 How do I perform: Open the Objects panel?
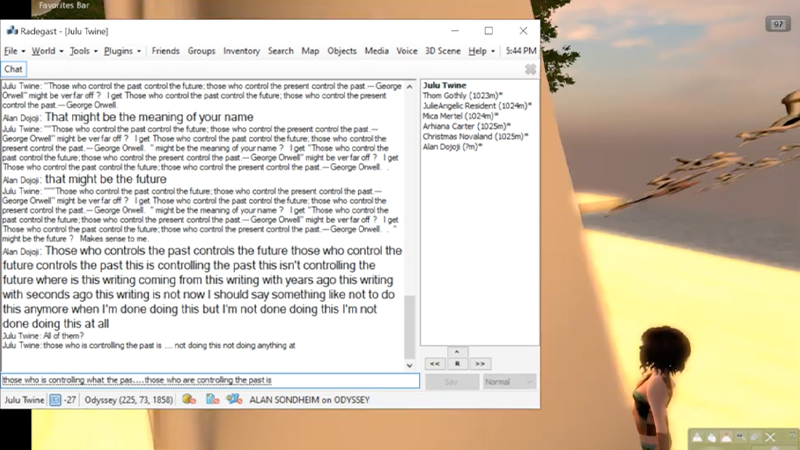tap(342, 51)
